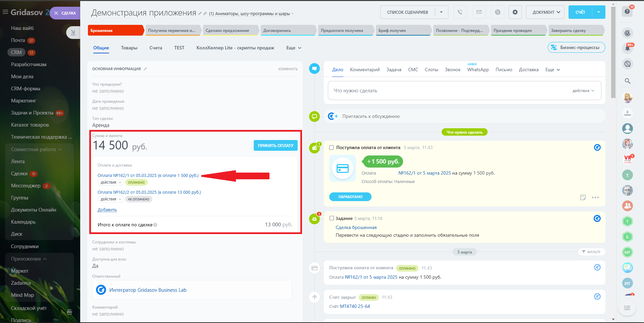This screenshot has width=644, height=323.
Task: Collapse the Приложения sidebar section
Action: 29,259
